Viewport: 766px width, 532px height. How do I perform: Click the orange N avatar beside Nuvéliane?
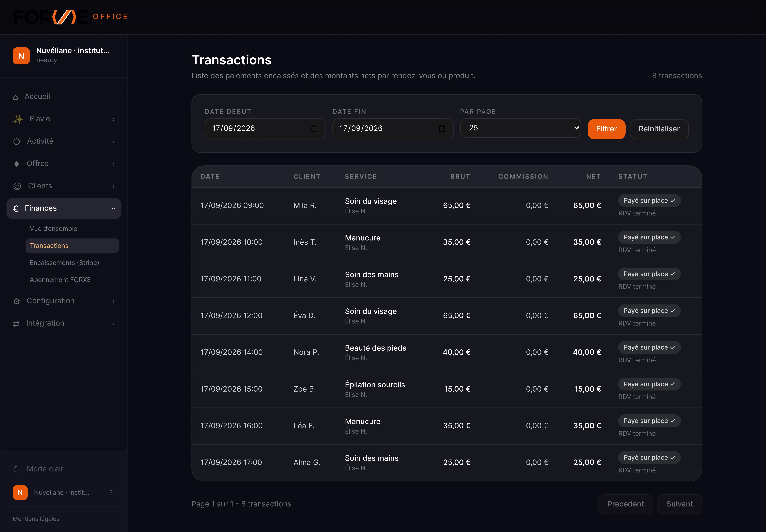tap(21, 56)
